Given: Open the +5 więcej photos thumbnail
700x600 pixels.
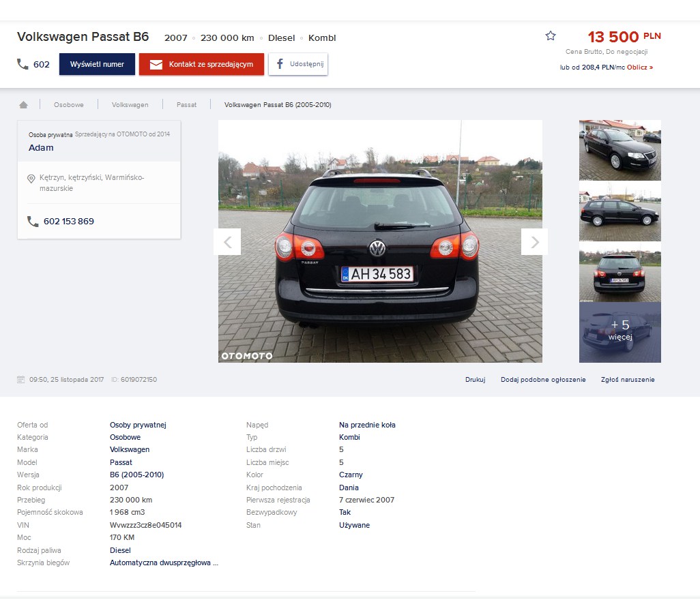Looking at the screenshot, I should pyautogui.click(x=619, y=332).
